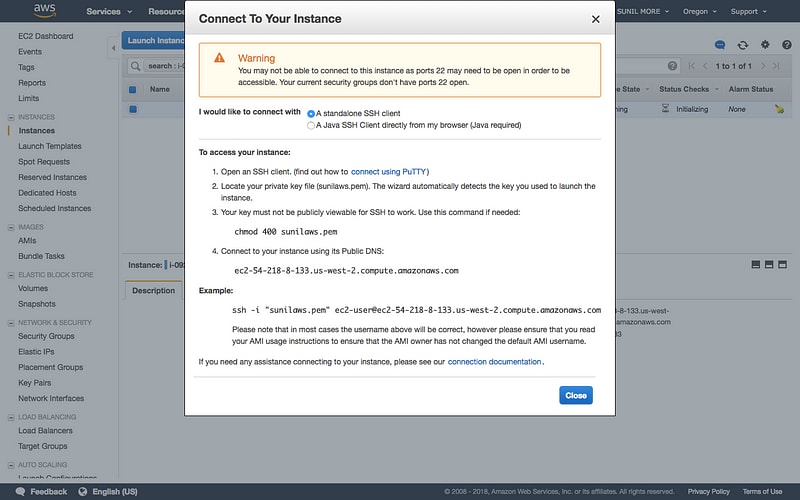Click the globe language icon
Screen dimensions: 800x500
pos(83,491)
